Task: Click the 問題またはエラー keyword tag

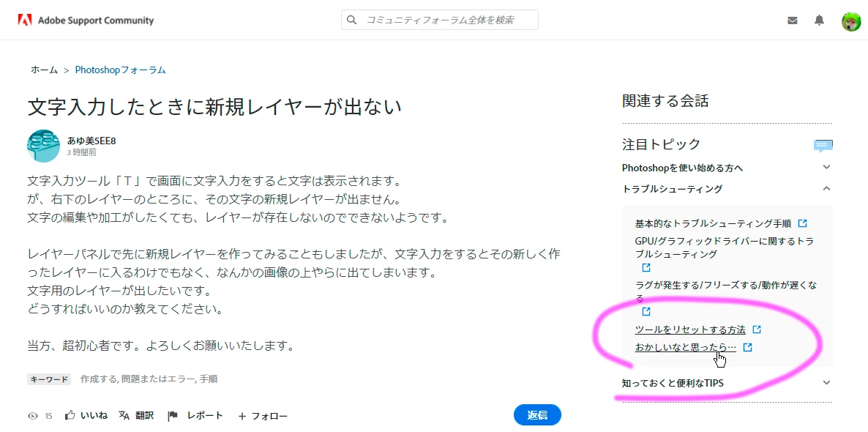Action: point(158,379)
